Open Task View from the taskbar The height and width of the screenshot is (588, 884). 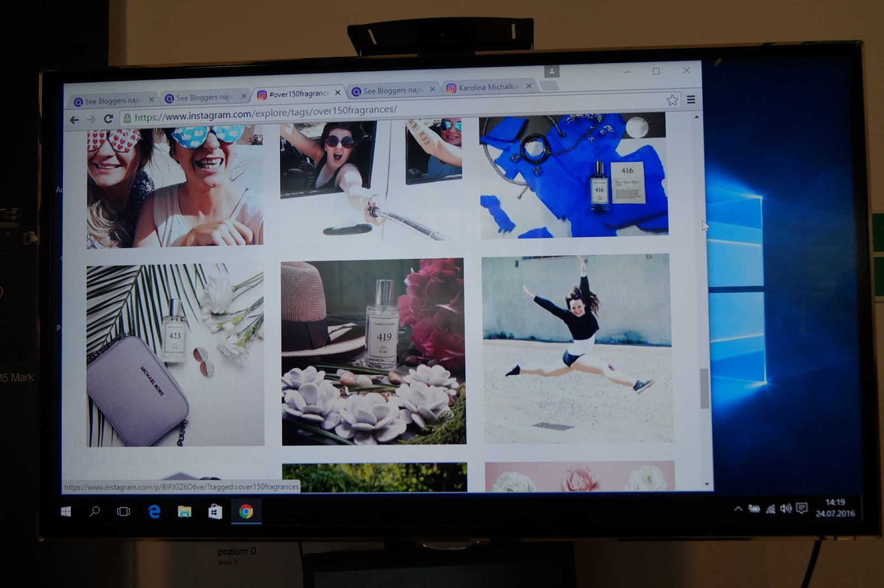tap(124, 512)
